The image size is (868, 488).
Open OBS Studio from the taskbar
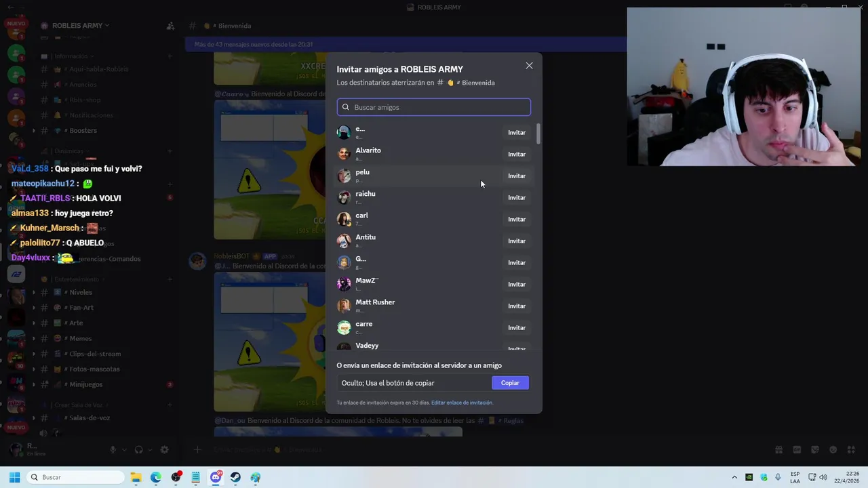click(x=176, y=477)
